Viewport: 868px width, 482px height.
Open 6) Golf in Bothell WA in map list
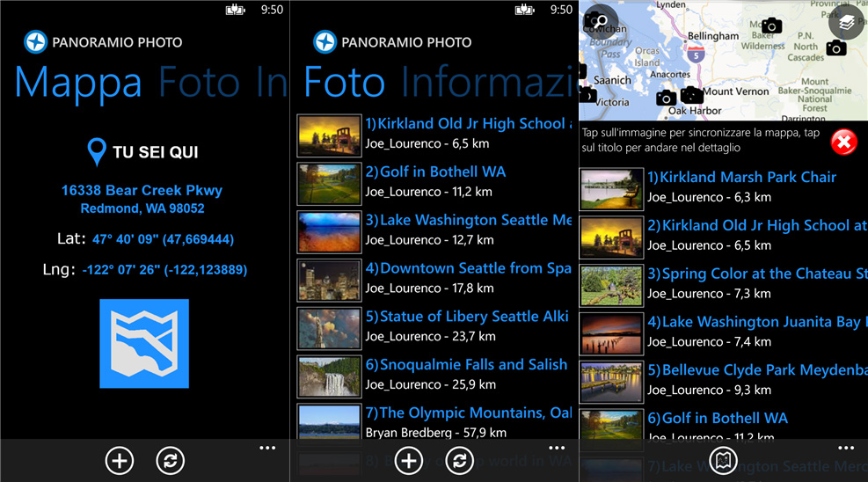coord(718,418)
